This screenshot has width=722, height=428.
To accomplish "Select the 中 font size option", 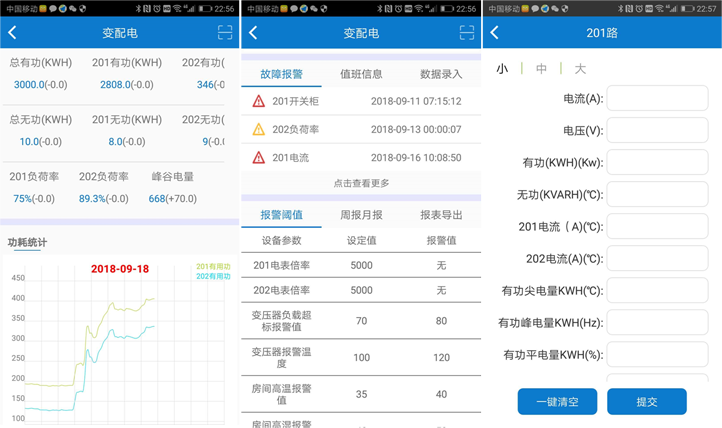I will pos(542,69).
